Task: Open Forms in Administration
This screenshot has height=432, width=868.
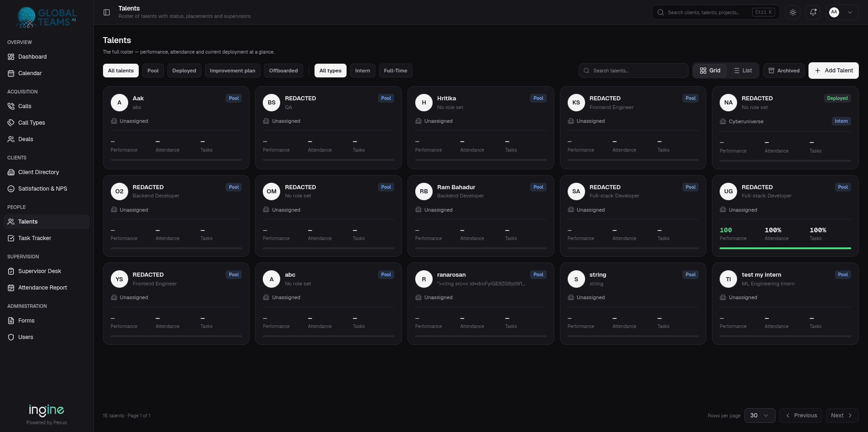Action: coord(47,321)
